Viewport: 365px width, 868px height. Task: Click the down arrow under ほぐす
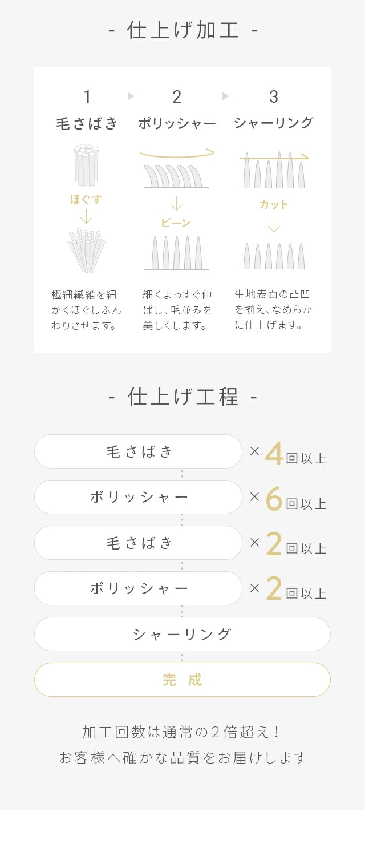86,217
